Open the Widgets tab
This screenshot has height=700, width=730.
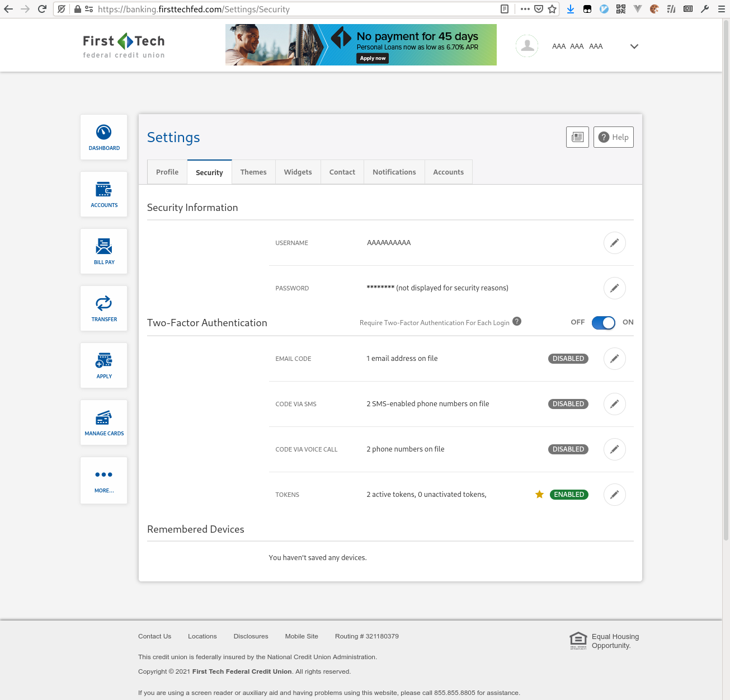click(298, 172)
